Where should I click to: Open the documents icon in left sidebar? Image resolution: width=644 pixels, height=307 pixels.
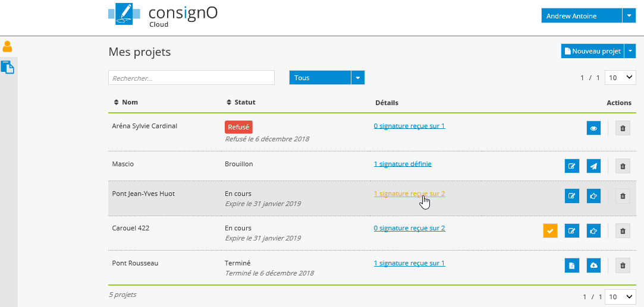coord(8,67)
